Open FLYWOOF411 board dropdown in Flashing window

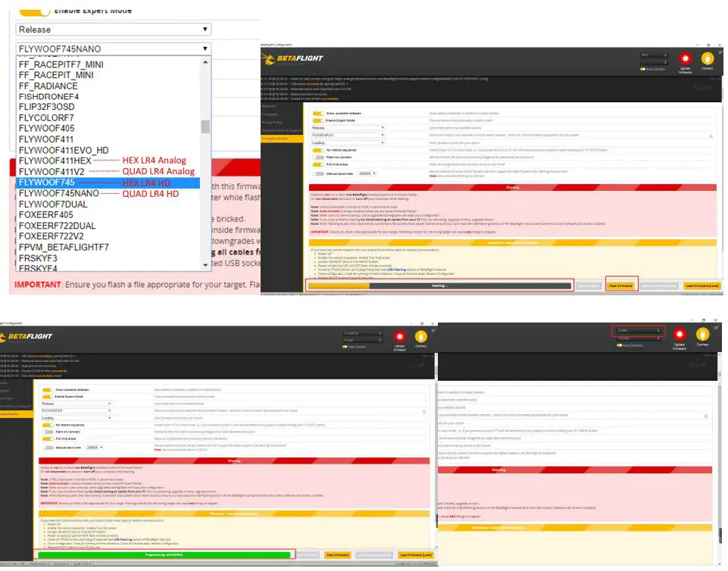click(x=348, y=135)
